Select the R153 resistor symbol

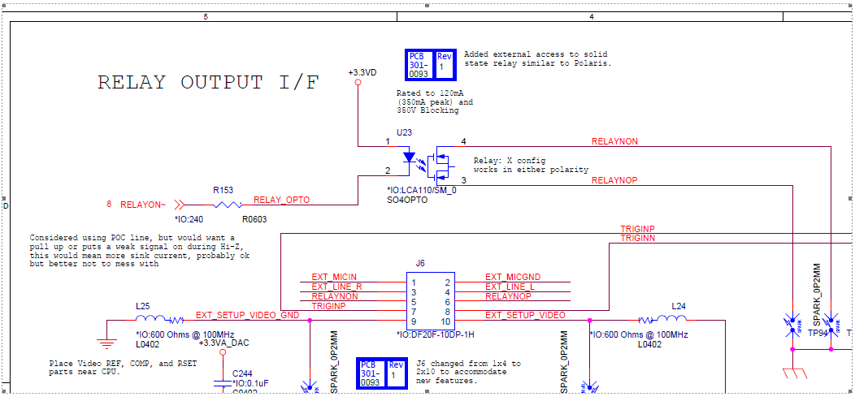pos(227,205)
